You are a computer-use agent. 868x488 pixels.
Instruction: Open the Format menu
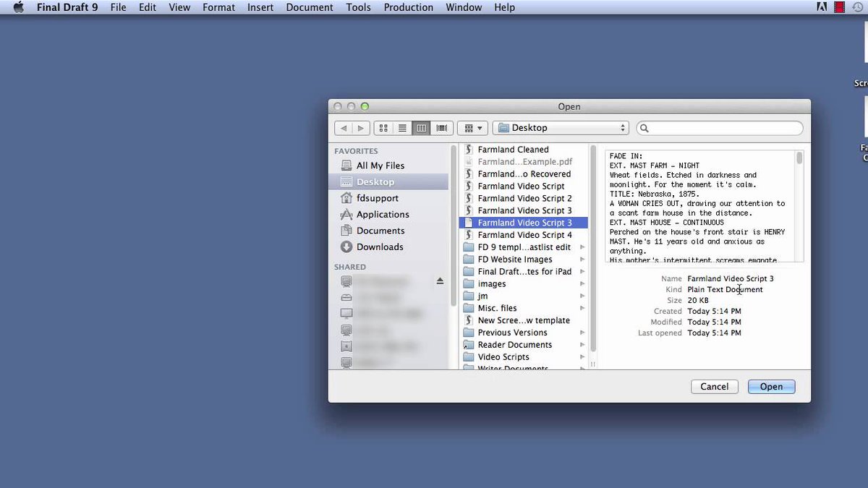coord(218,7)
